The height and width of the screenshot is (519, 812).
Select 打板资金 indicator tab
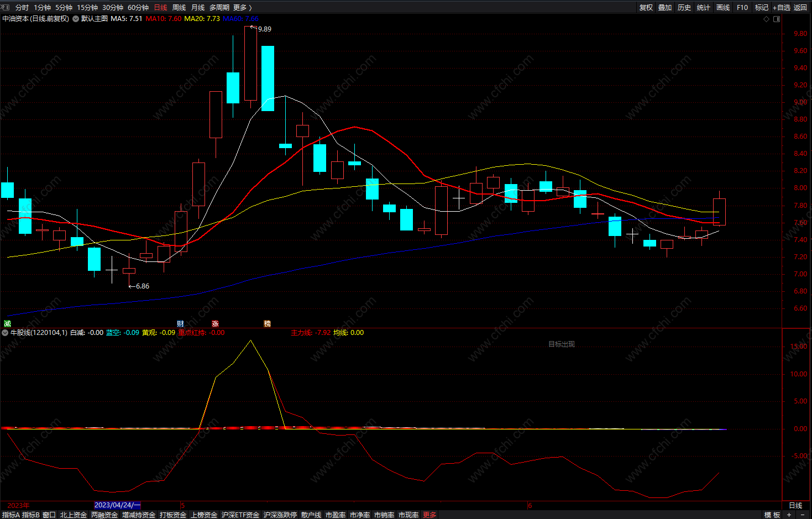click(173, 515)
